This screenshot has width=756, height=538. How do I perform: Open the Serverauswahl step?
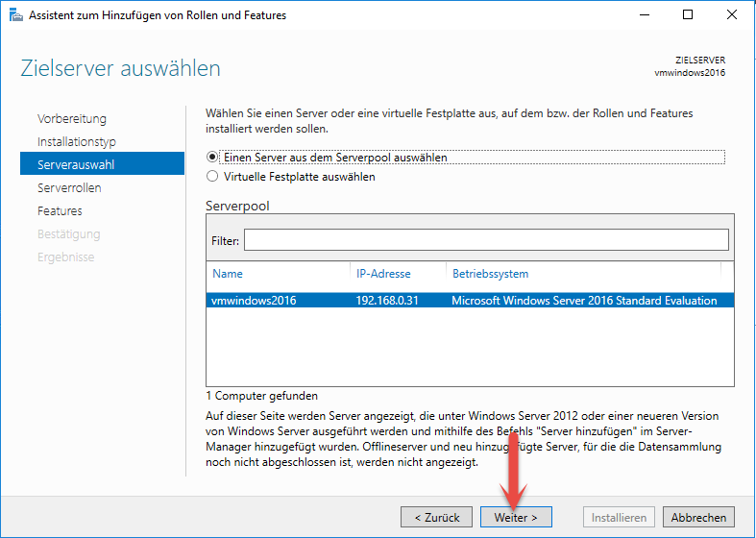[x=76, y=165]
